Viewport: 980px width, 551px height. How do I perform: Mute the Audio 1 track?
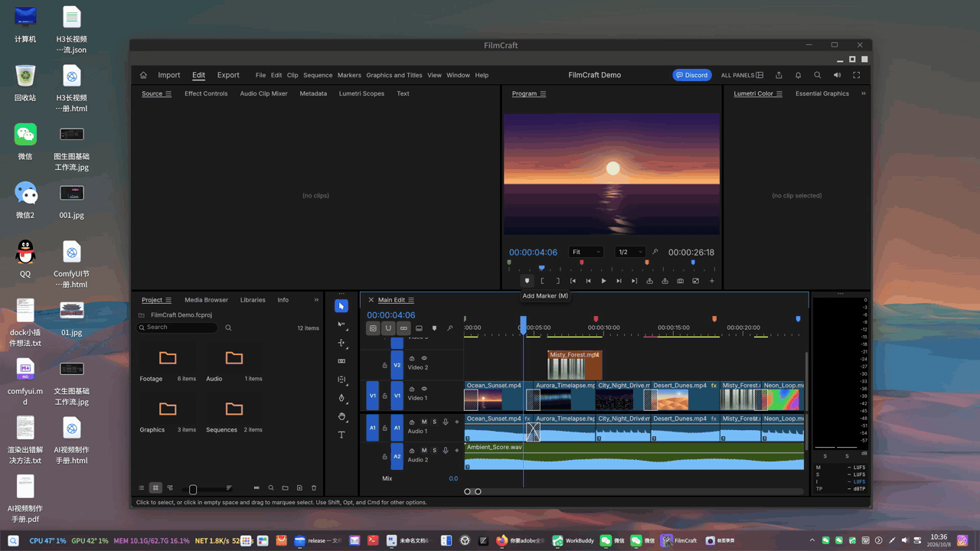click(x=424, y=422)
